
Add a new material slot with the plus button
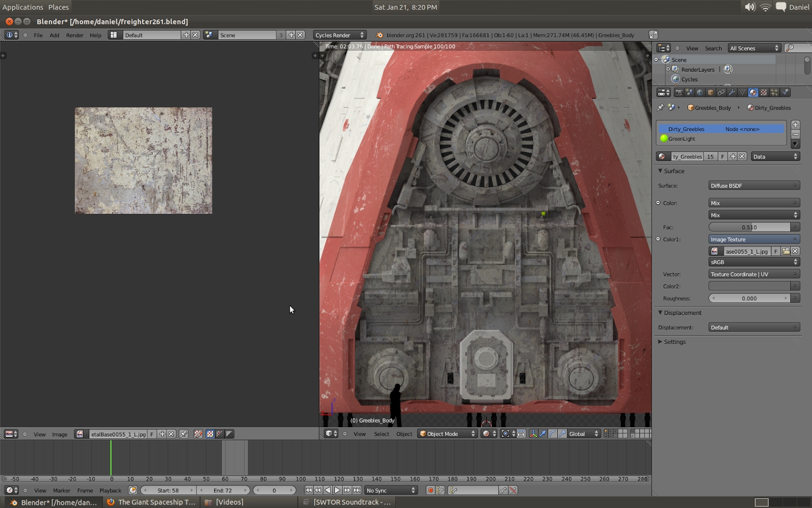pos(794,124)
